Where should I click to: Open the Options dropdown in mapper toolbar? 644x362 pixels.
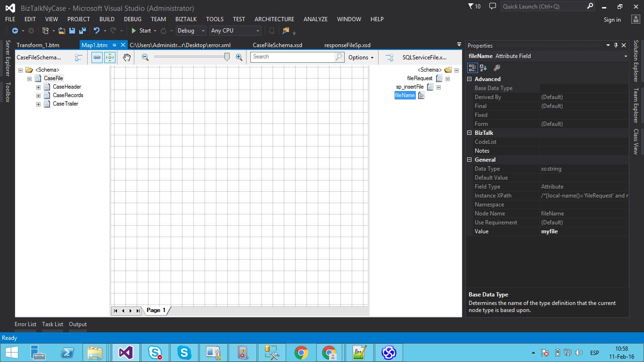(361, 58)
